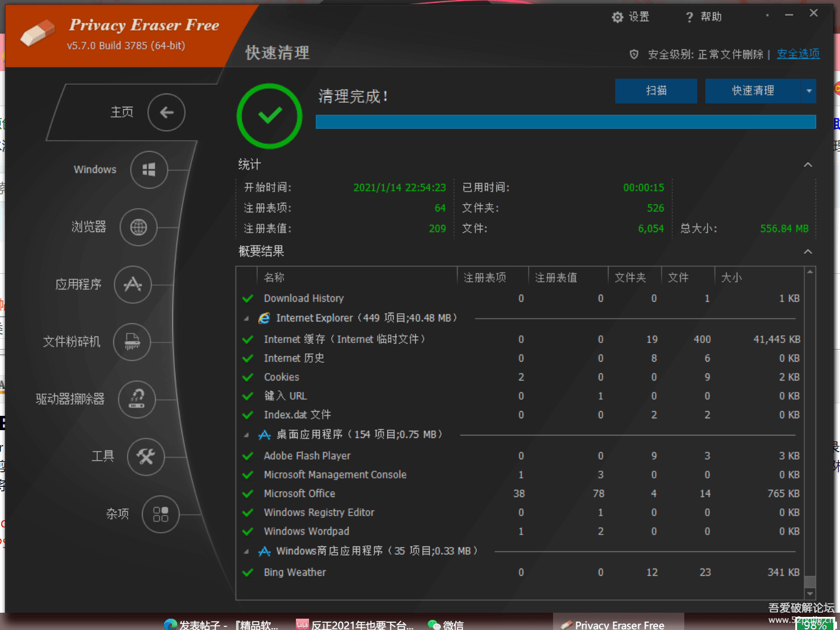The width and height of the screenshot is (840, 630).
Task: Select the 应用程序 applications icon
Action: tap(132, 285)
